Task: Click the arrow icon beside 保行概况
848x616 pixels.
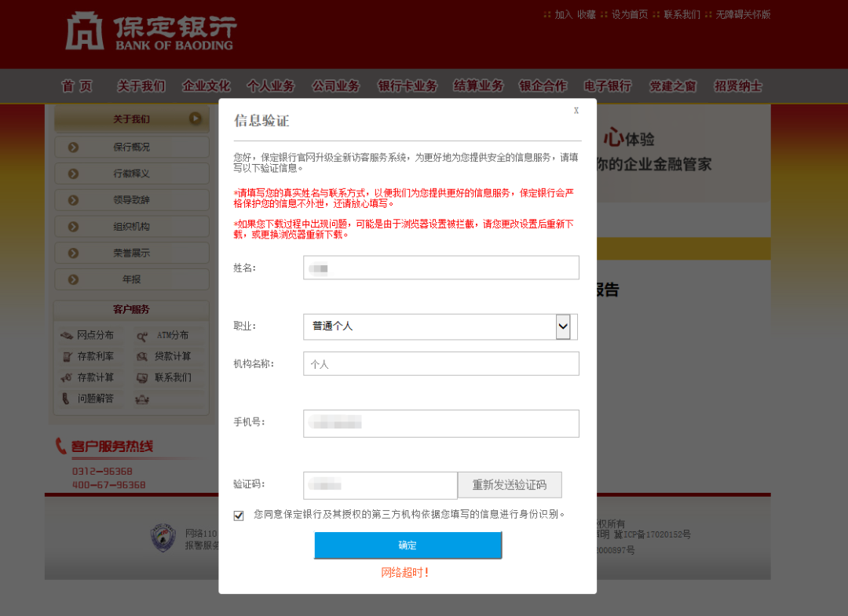Action: [74, 147]
